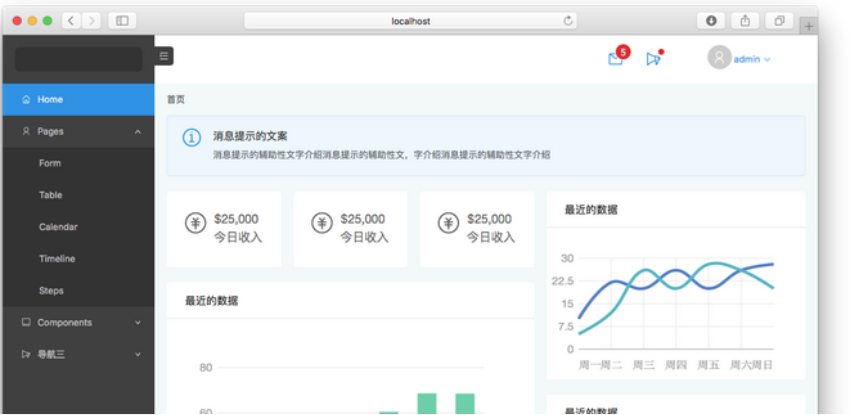Screen dimensions: 850x415
Task: Open the announcements megaphone icon
Action: click(x=653, y=59)
